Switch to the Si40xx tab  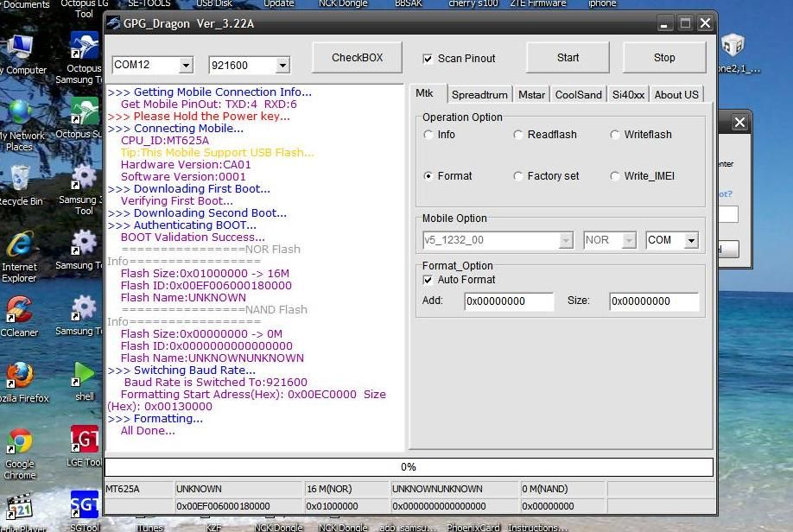(628, 94)
